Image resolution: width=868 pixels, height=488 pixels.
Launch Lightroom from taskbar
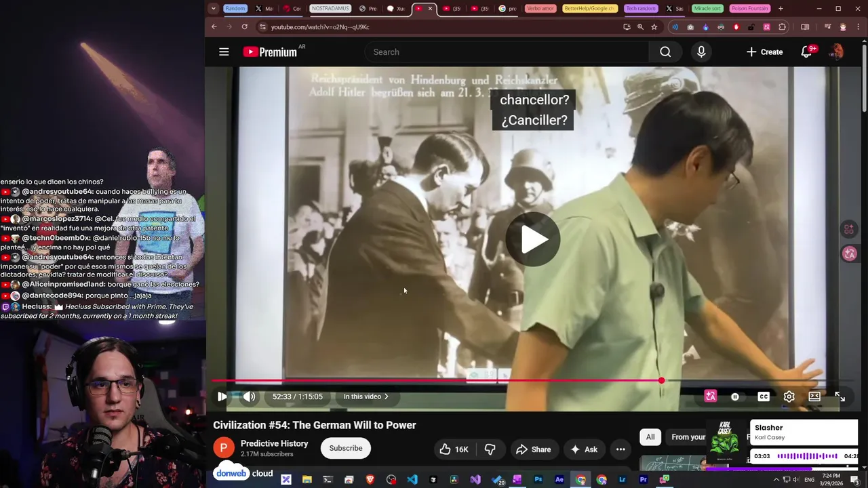623,480
